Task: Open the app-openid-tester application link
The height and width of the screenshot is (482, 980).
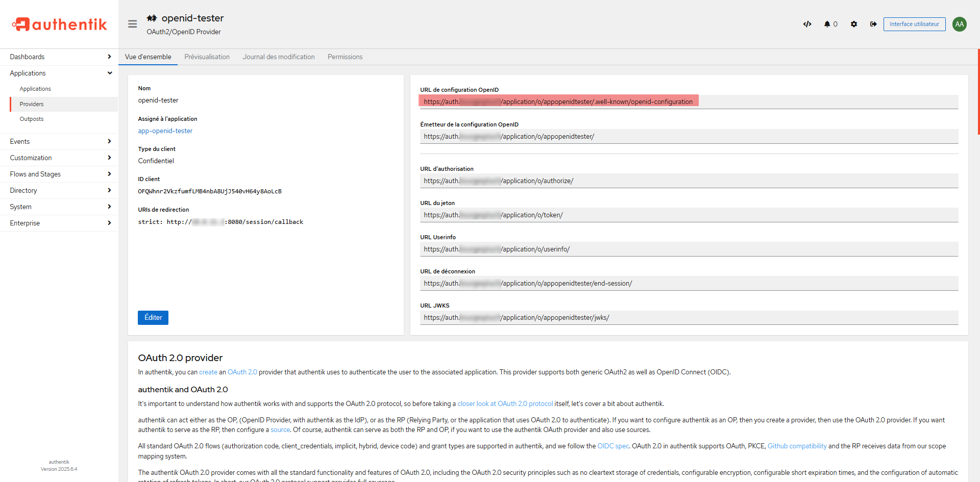Action: click(165, 131)
